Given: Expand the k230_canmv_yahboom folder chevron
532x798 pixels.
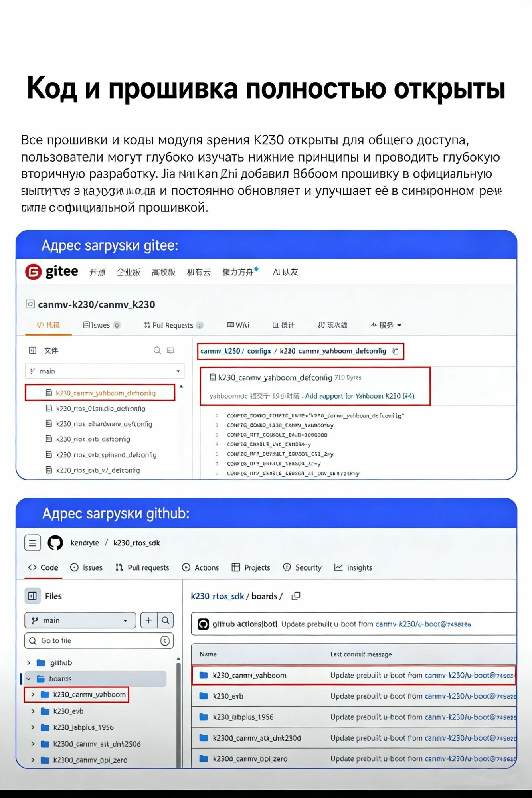Looking at the screenshot, I should (33, 695).
